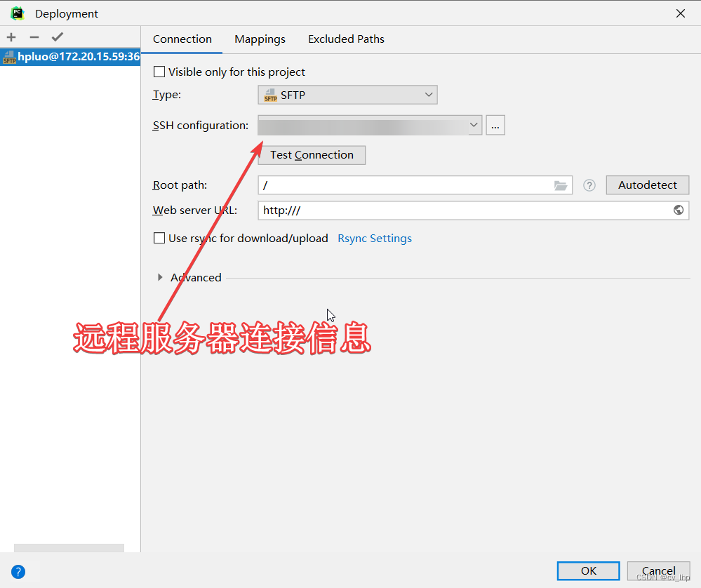Open the Root path folder browser icon
This screenshot has width=701, height=588.
tap(560, 185)
